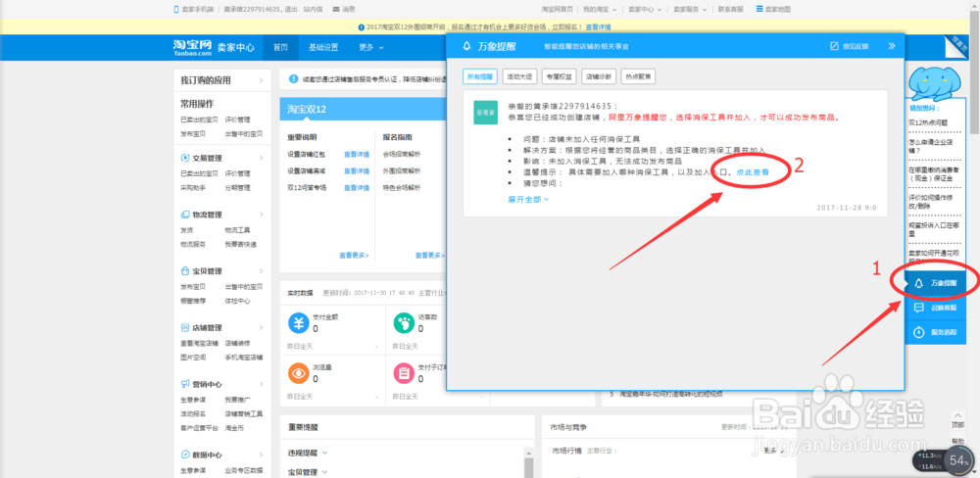
Task: Open 卖家服务 dropdown in top bar
Action: tap(691, 10)
